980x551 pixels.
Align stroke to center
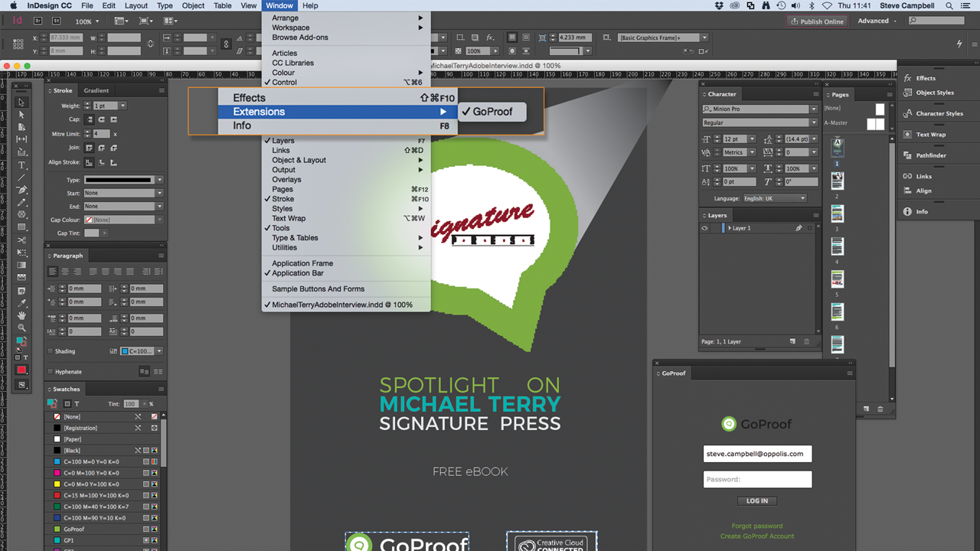90,162
